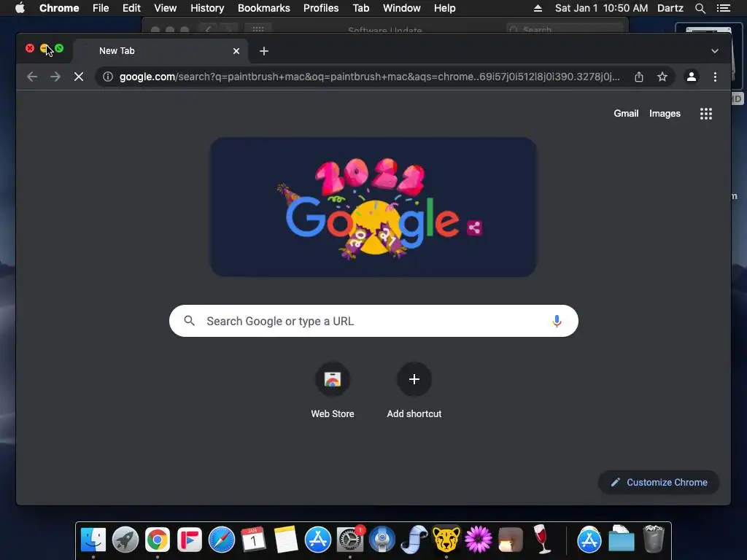Open the Window menu

[x=402, y=8]
